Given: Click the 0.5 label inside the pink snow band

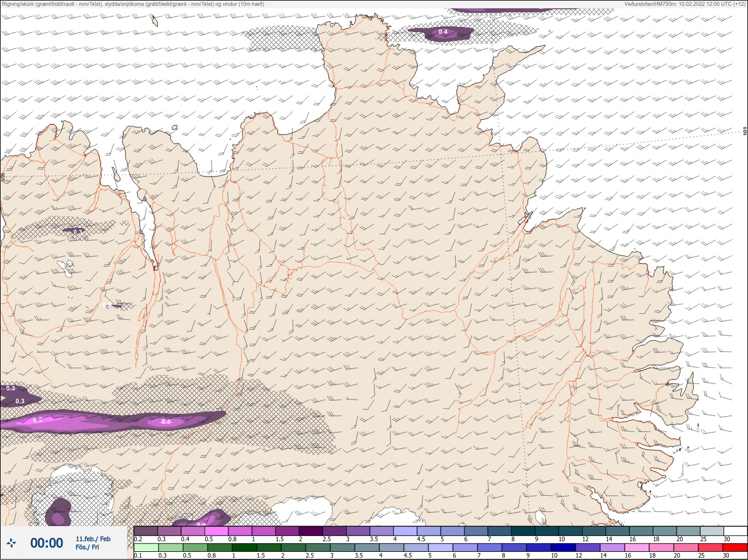Looking at the screenshot, I should click(x=166, y=421).
